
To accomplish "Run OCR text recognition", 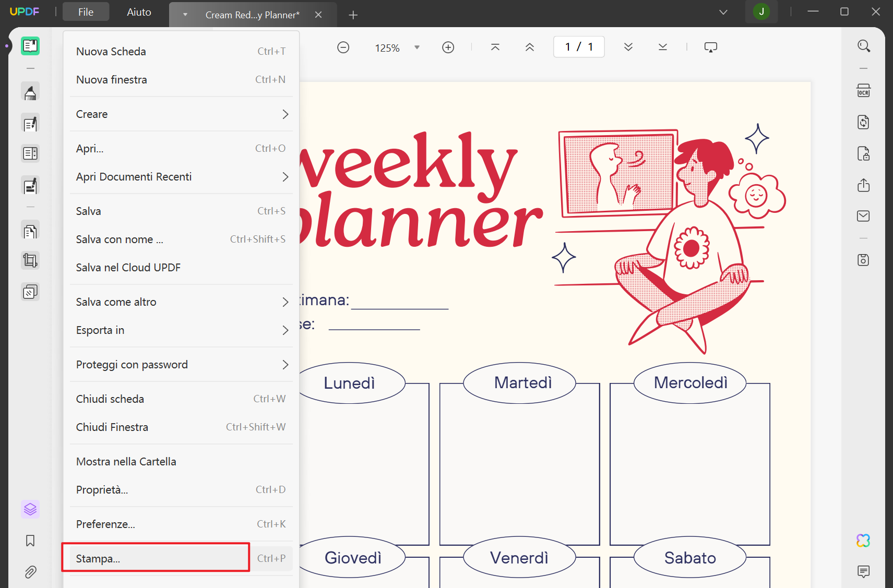I will point(864,91).
